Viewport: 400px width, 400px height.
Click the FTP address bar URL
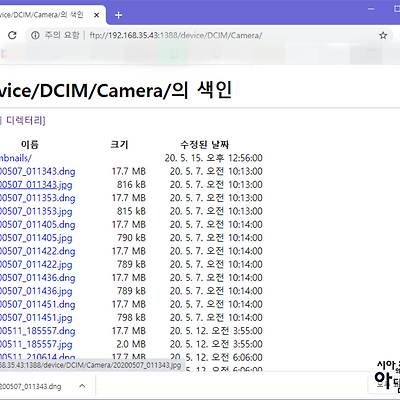point(176,35)
